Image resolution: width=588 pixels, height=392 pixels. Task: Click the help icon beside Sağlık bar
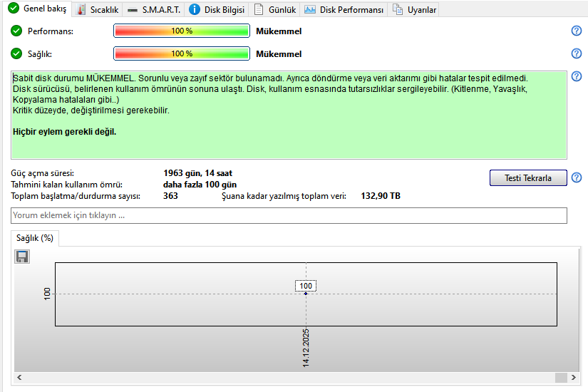[577, 53]
